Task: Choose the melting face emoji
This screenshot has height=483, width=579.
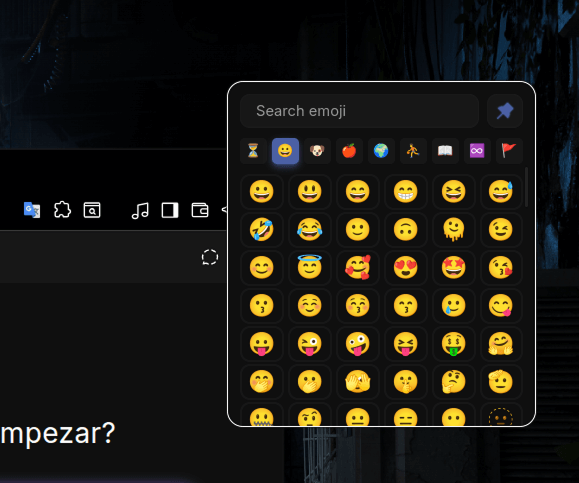Action: [453, 229]
